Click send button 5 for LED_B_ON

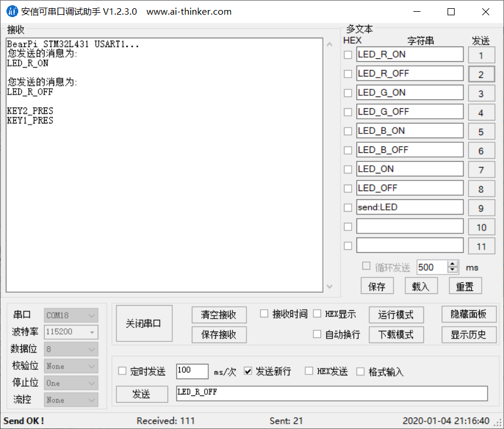coord(481,132)
